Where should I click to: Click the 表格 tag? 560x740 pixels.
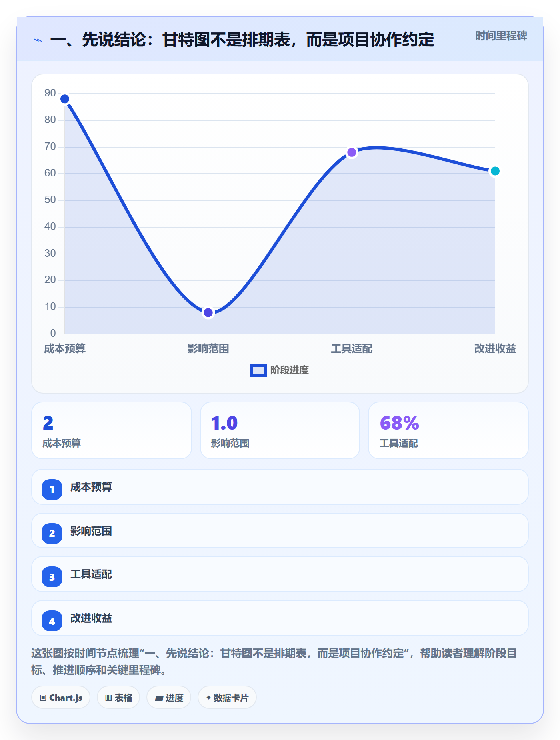118,698
